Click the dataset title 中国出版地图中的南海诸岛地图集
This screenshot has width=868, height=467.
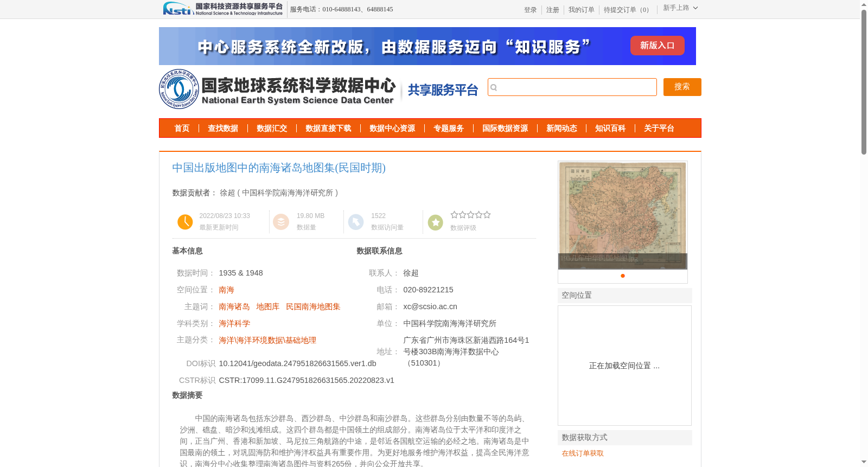[x=279, y=168]
